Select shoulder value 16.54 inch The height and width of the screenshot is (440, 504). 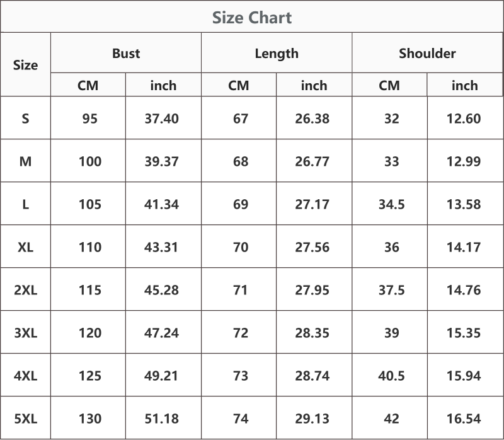464,419
